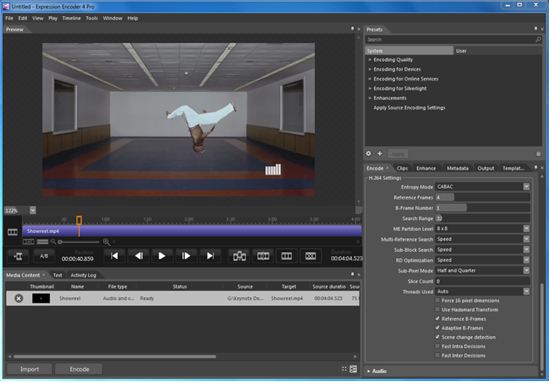Image resolution: width=551 pixels, height=389 pixels.
Task: Click the timeline zoom-in magnifier icon
Action: (x=106, y=242)
